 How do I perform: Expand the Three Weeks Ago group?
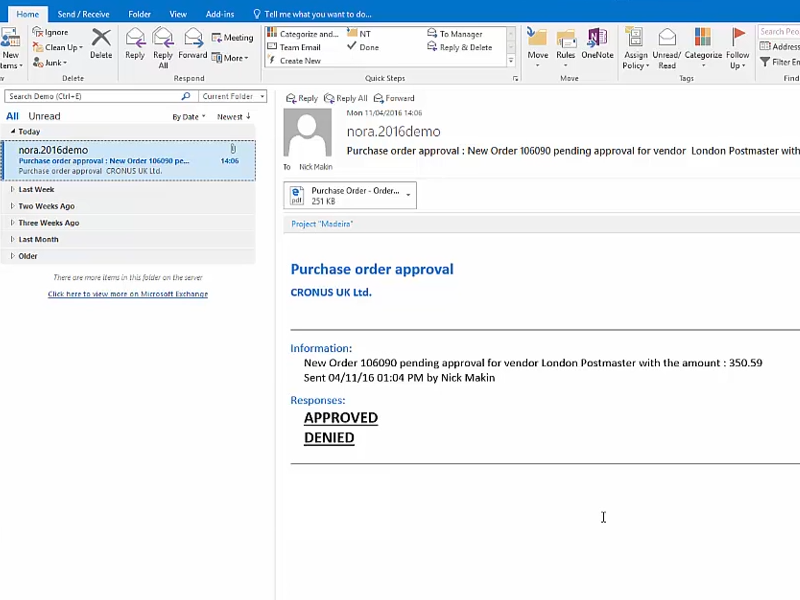coord(13,223)
